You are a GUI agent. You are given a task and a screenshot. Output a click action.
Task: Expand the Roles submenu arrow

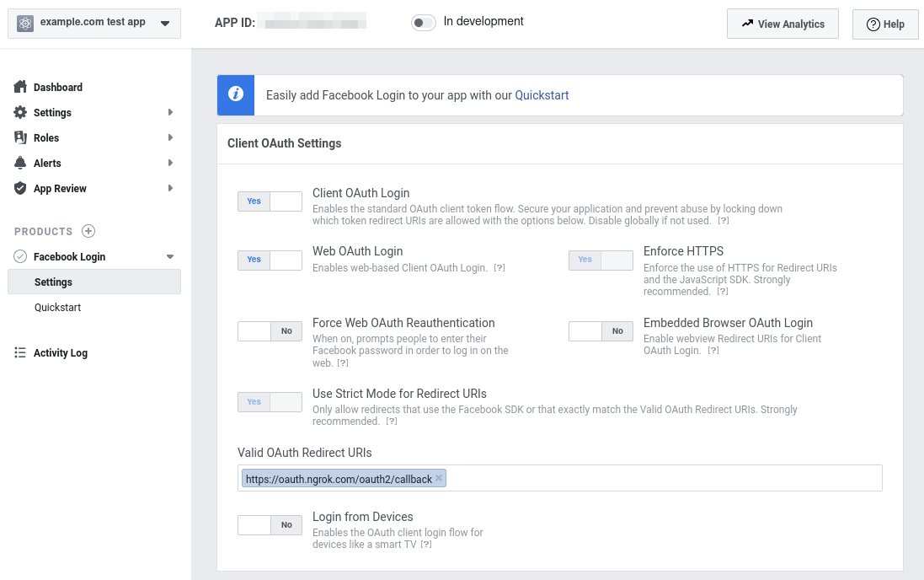click(170, 137)
